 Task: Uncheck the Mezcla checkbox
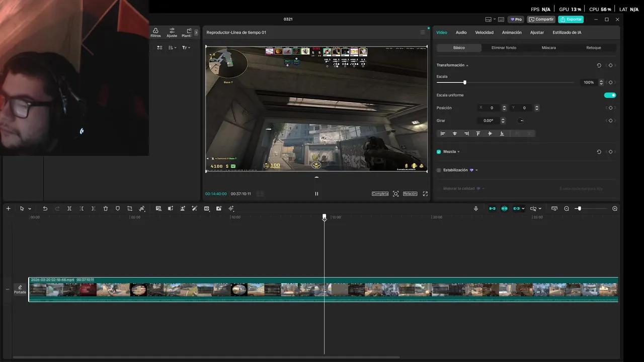pos(439,152)
